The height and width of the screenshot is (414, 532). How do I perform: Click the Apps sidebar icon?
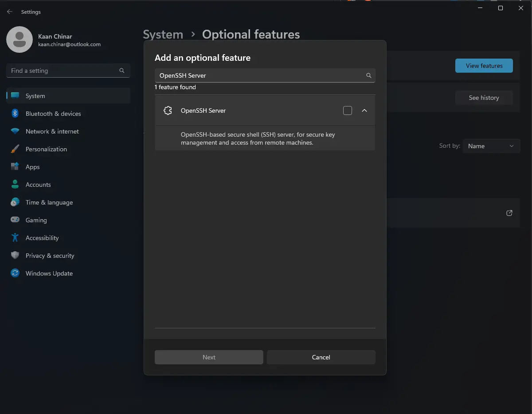click(15, 167)
